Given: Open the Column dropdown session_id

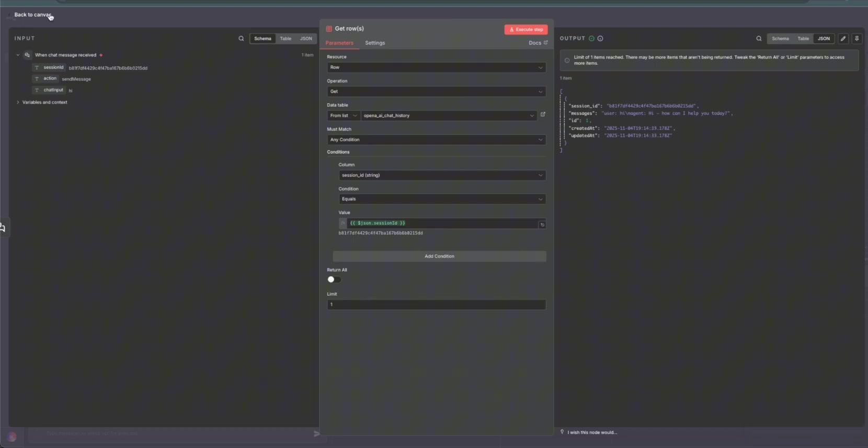Looking at the screenshot, I should 442,175.
